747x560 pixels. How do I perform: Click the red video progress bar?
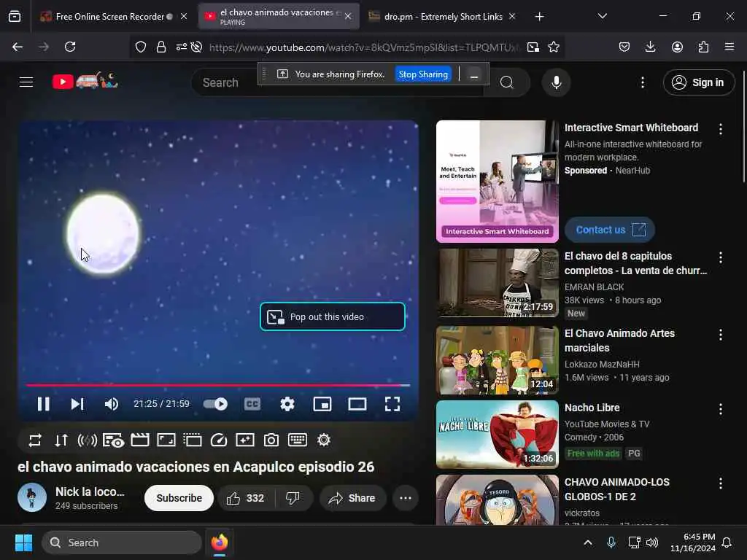click(217, 385)
